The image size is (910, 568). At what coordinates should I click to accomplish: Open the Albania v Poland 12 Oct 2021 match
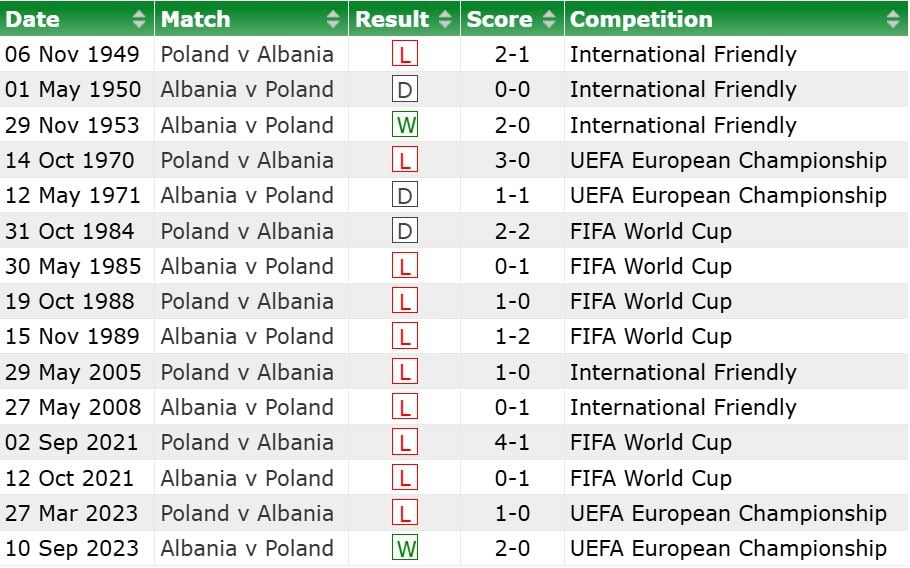247,478
